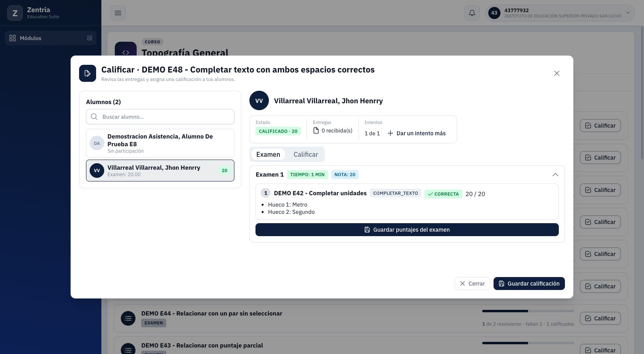This screenshot has width=644, height=354.
Task: Click Guardar calificación button
Action: pos(529,284)
